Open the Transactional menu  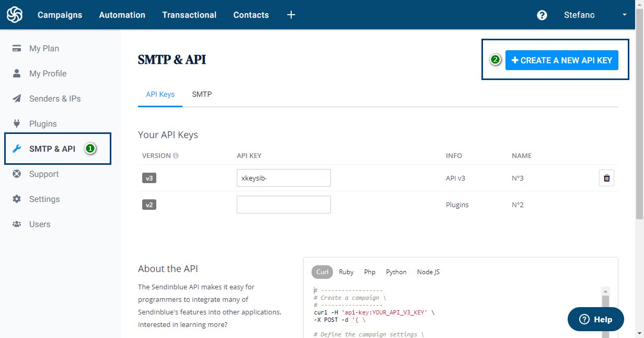(189, 15)
